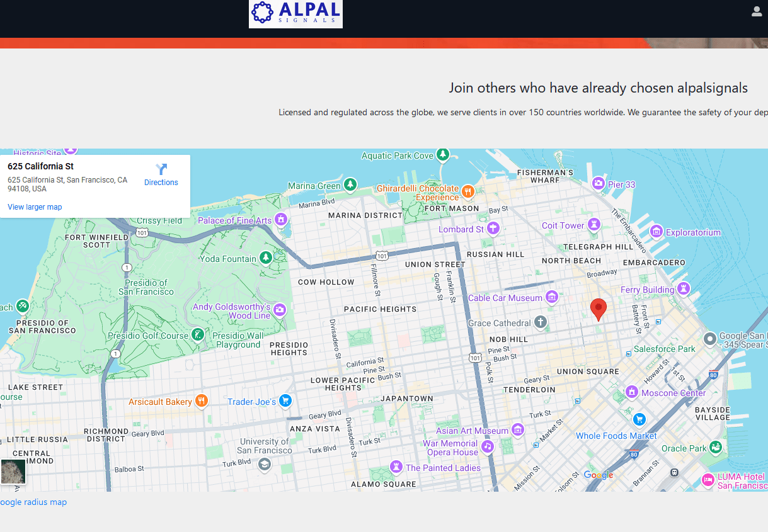Viewport: 768px width, 532px height.
Task: Select the LUMA Hotel lodging marker
Action: [708, 480]
